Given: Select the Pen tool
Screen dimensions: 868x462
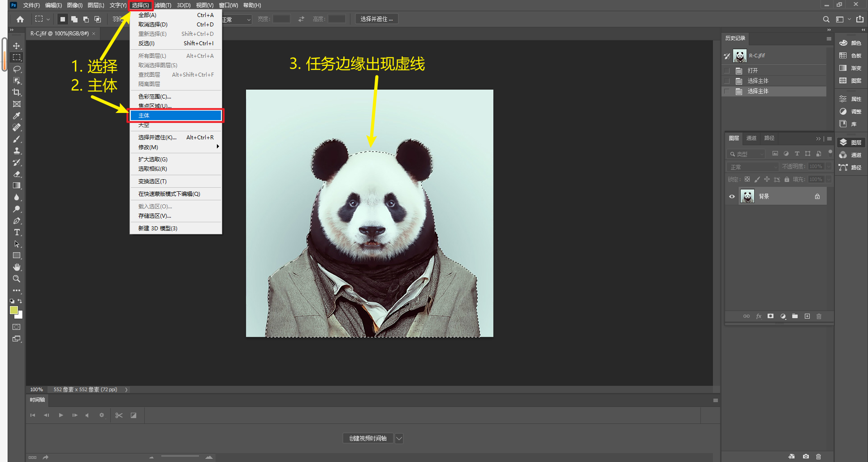Looking at the screenshot, I should point(17,220).
